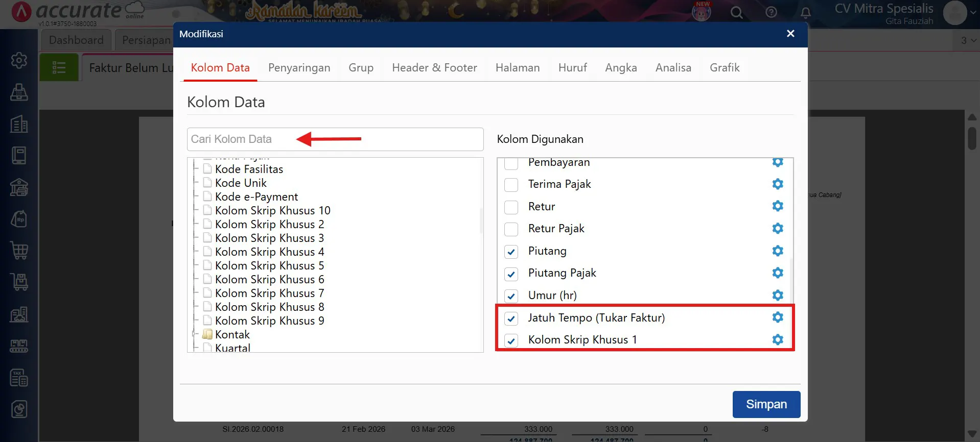Enable the Retur Pajak checkbox
This screenshot has height=442, width=980.
tap(511, 229)
